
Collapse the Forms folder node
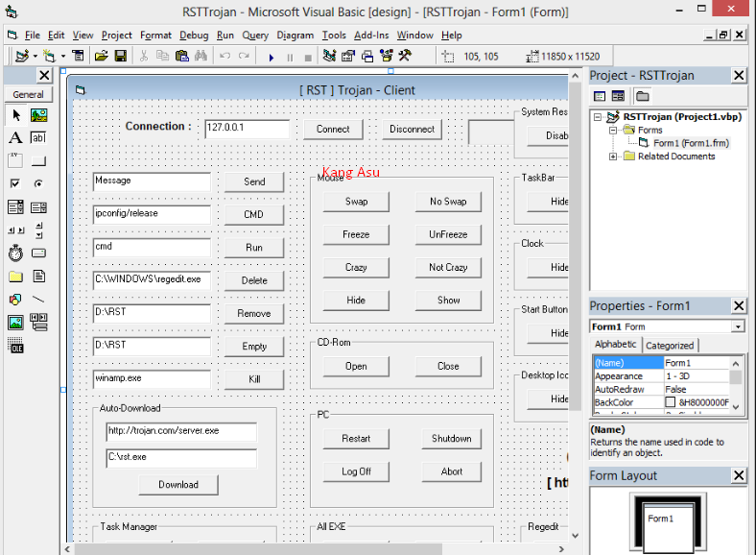pyautogui.click(x=613, y=131)
